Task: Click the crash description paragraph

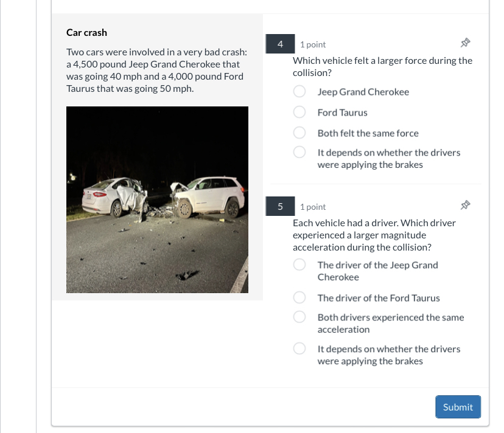Action: (x=157, y=71)
